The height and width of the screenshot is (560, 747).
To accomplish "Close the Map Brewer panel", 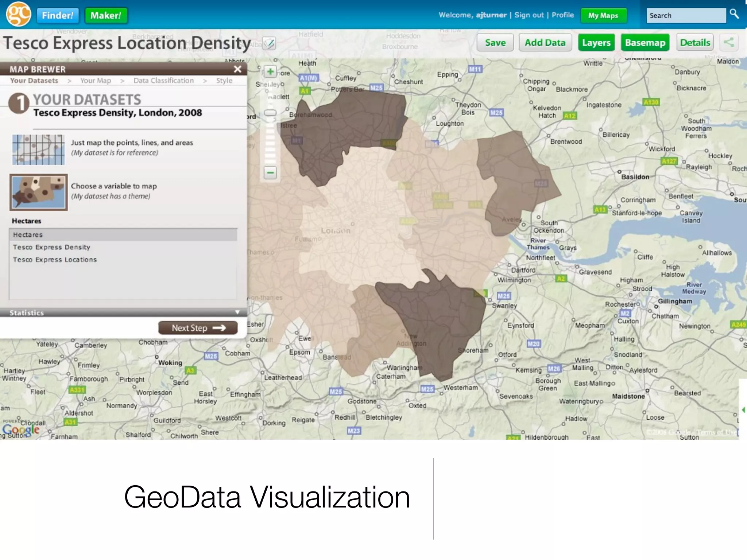I will [237, 69].
